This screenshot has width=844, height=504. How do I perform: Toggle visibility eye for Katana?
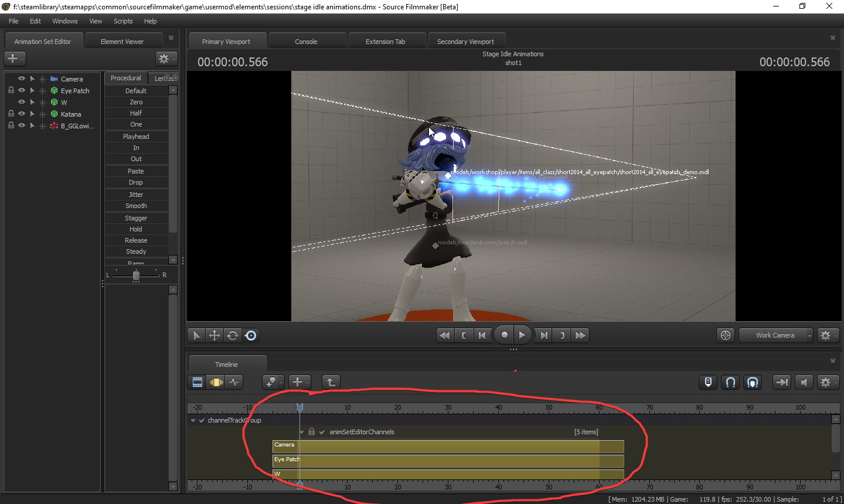point(22,114)
